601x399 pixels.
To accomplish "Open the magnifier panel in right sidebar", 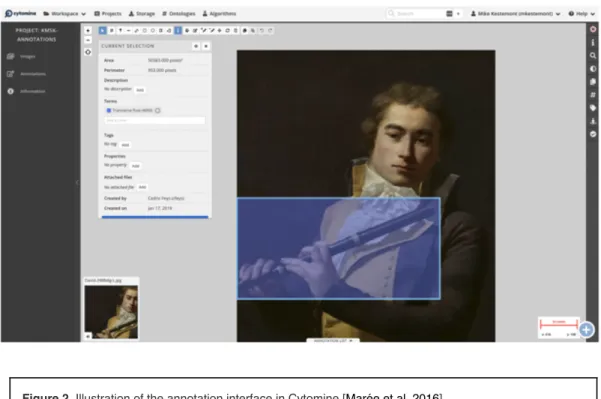I will click(593, 56).
